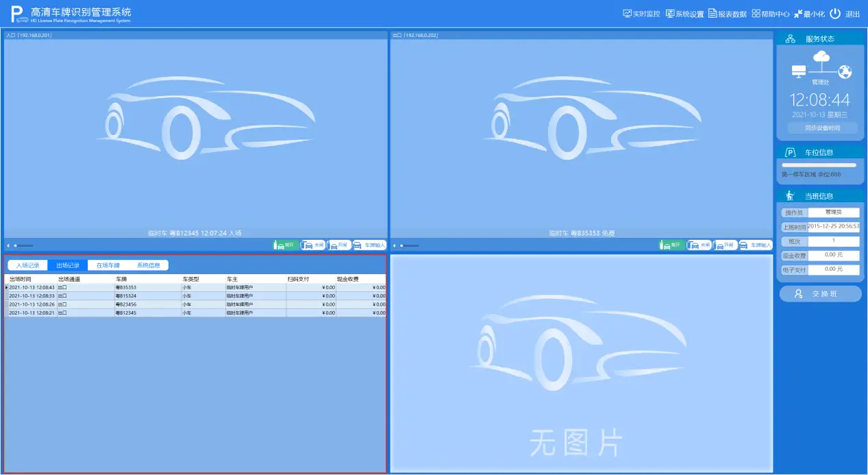The image size is (868, 475).
Task: Open 系统设置 system settings
Action: tap(684, 14)
